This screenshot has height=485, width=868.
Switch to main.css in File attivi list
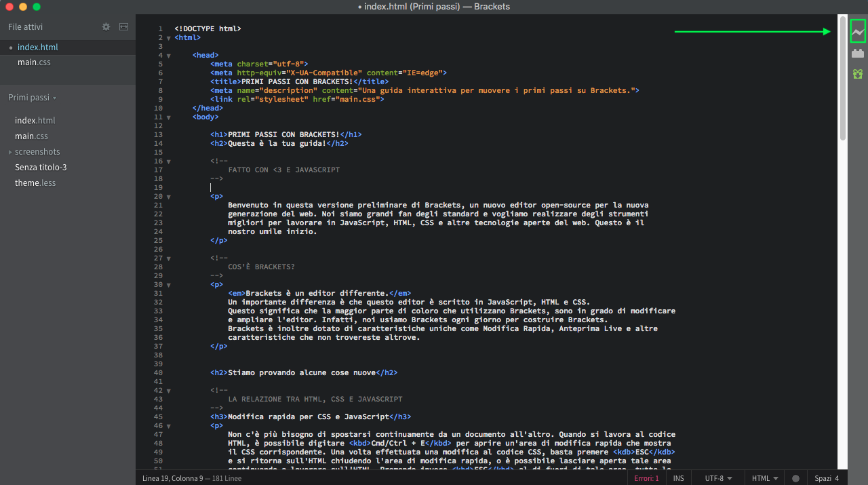tap(34, 62)
